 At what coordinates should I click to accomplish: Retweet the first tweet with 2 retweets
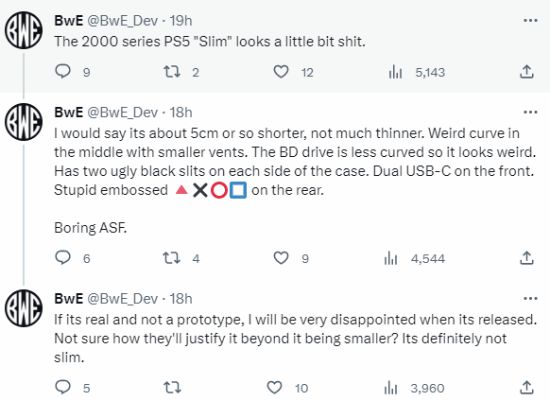click(x=172, y=72)
